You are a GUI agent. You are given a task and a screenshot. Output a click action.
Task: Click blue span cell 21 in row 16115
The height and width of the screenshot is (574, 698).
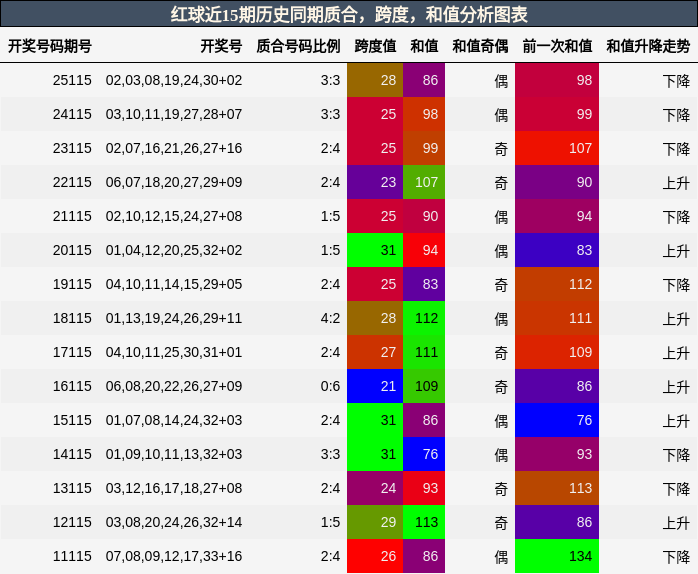point(375,386)
